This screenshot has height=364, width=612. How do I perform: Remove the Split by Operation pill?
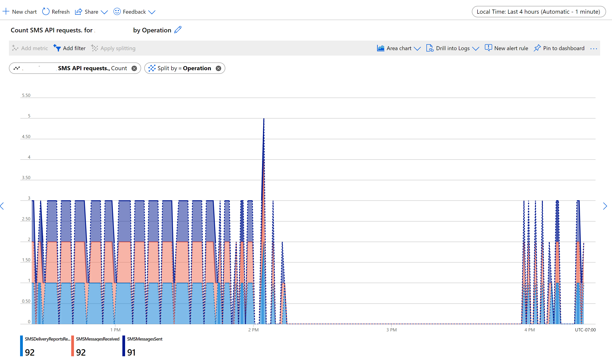pyautogui.click(x=218, y=68)
